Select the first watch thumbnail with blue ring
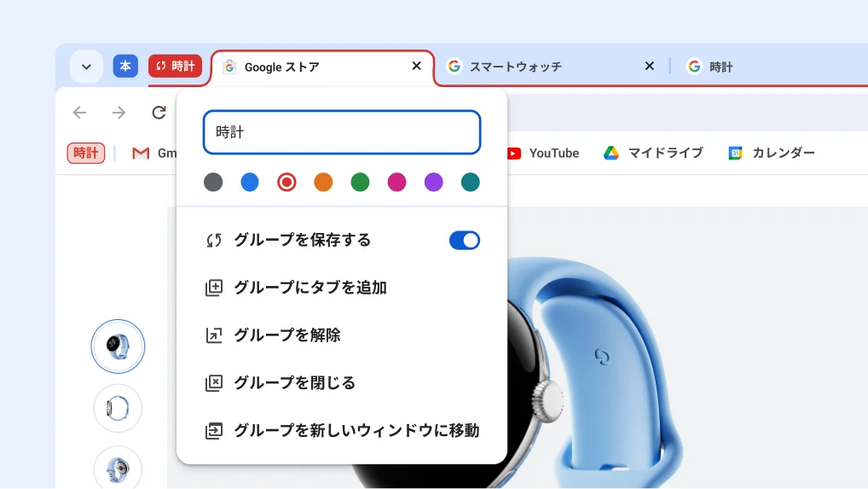The width and height of the screenshot is (868, 489). tap(118, 346)
